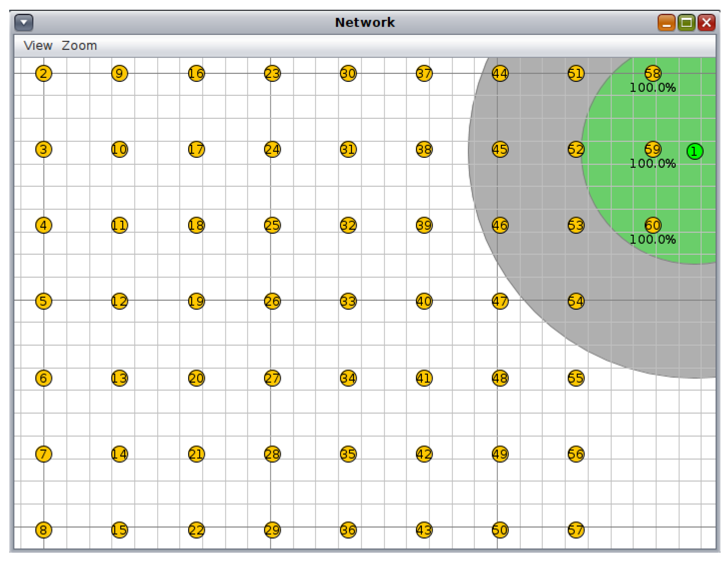Image resolution: width=728 pixels, height=561 pixels.
Task: Maximize the Network window
Action: [686, 22]
